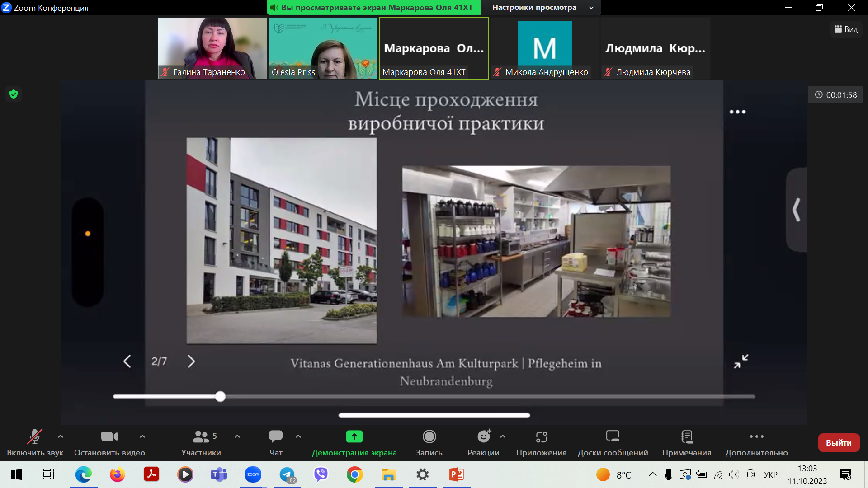This screenshot has height=488, width=868.
Task: Click the slide progress slider handle
Action: click(220, 396)
